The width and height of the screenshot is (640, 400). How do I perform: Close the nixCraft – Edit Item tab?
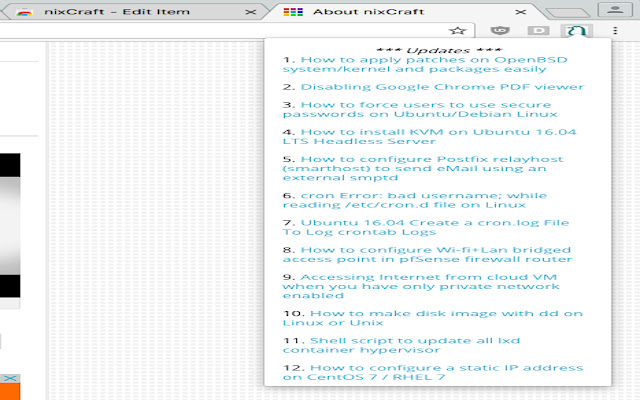(x=250, y=12)
